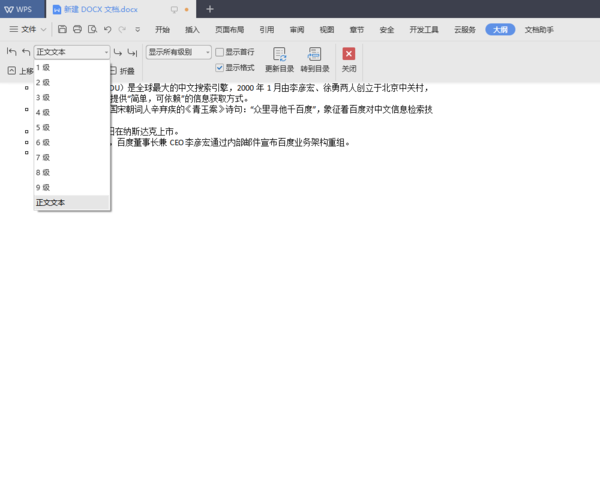This screenshot has height=480, width=600.
Task: Click the Demote one level arrow icon
Action: click(x=118, y=52)
